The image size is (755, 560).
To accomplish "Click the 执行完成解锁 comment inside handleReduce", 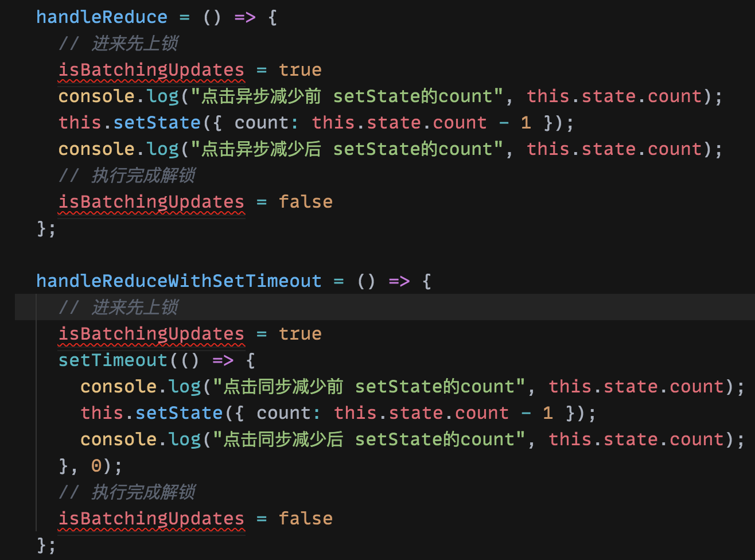I will click(127, 176).
